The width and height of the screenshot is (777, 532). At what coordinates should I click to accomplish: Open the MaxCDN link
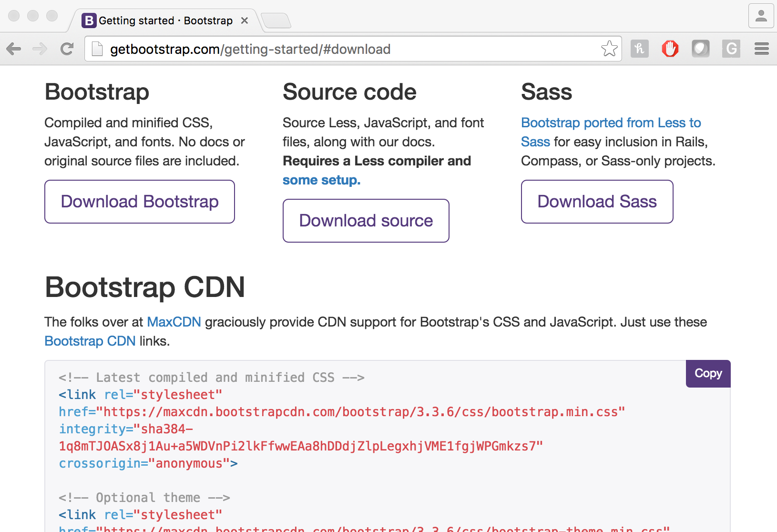click(x=174, y=322)
